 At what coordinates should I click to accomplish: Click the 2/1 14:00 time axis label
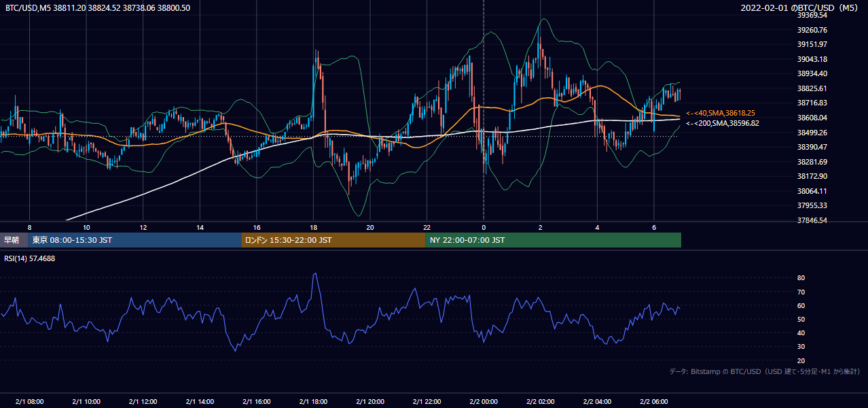[200, 401]
